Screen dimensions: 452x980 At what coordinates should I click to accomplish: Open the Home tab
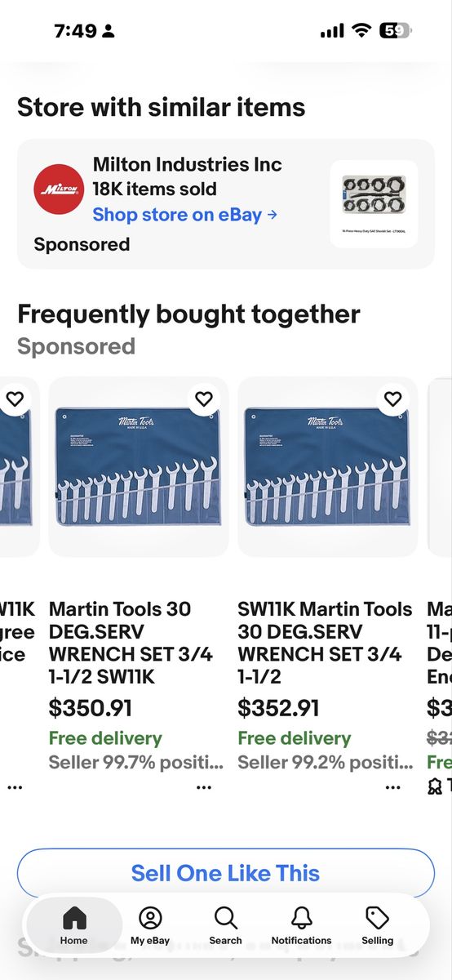click(x=73, y=925)
